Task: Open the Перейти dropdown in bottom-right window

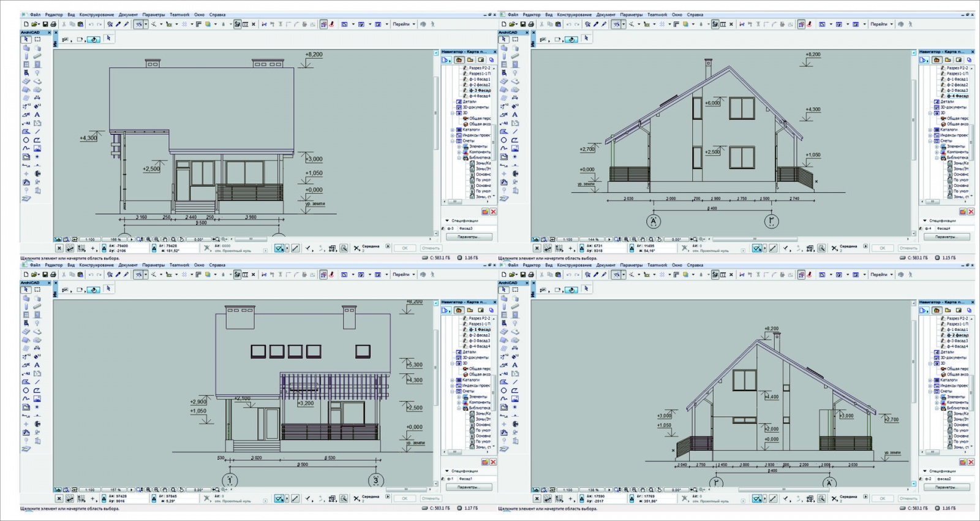Action: (x=881, y=275)
